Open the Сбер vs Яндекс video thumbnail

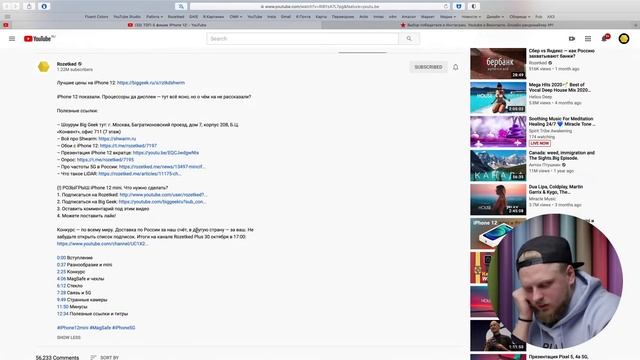tap(498, 64)
